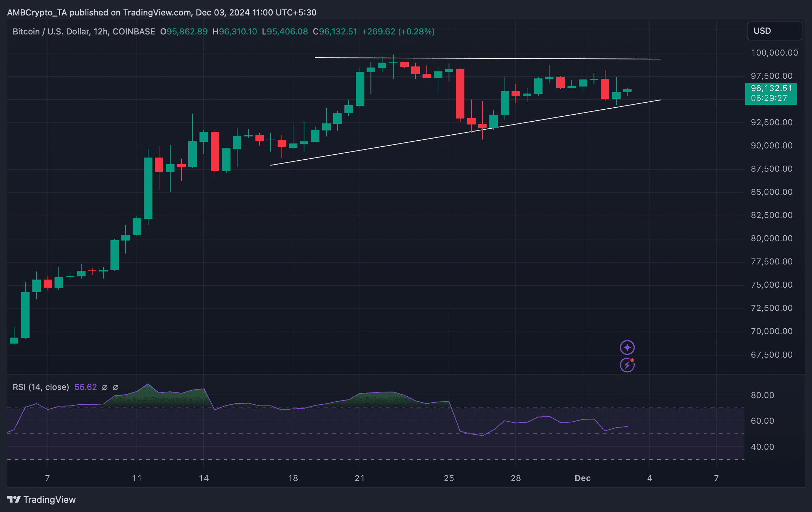
Task: Click the chart title Bitcoin / U.S. Dollar
Action: pyautogui.click(x=51, y=32)
